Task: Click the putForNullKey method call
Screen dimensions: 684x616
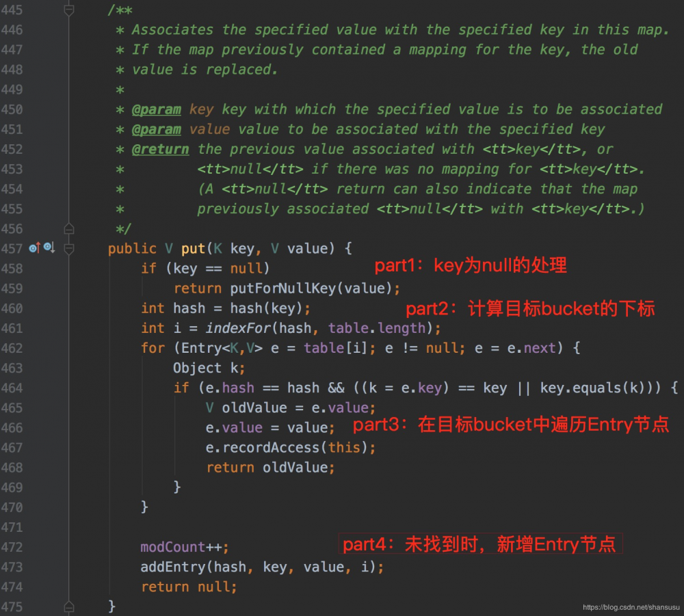Action: click(282, 289)
